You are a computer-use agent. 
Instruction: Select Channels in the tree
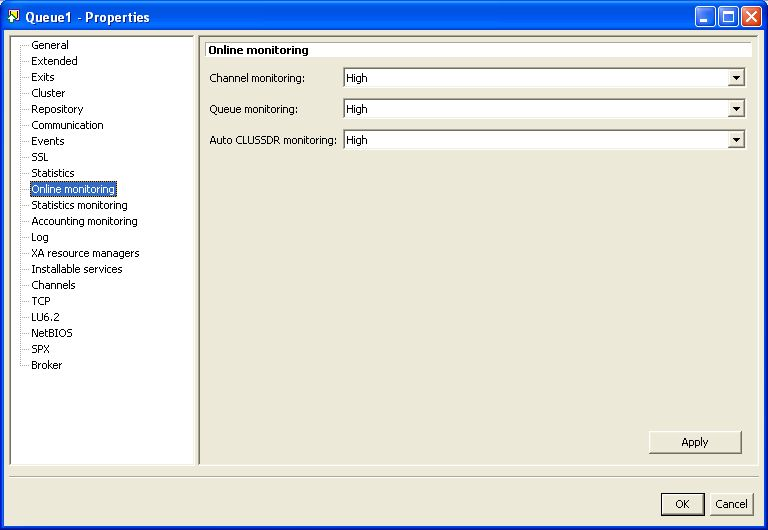pos(53,285)
